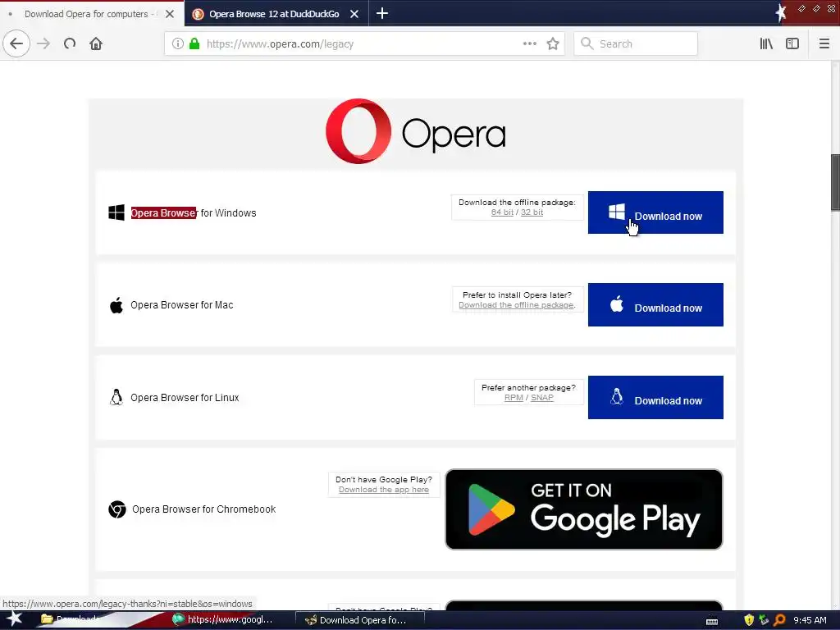Open the Mac Download the offline package link
Image resolution: width=840 pixels, height=630 pixels.
point(517,305)
